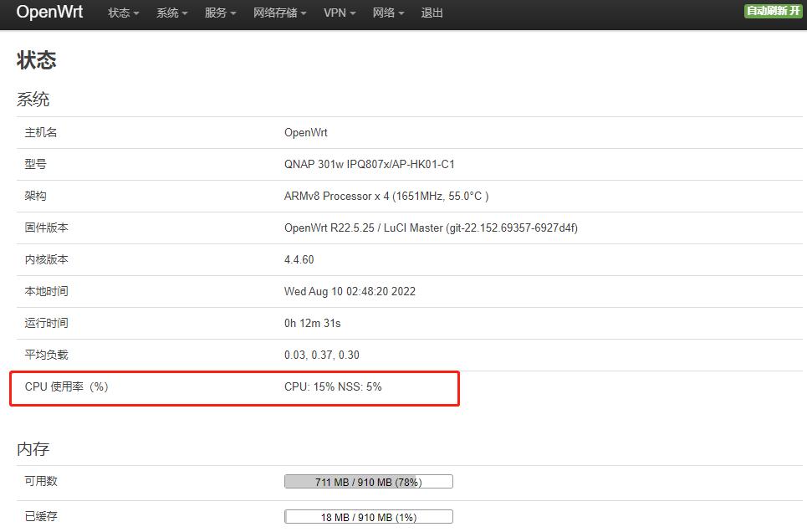Expand the 系统 menu
The width and height of the screenshot is (807, 532).
click(172, 13)
